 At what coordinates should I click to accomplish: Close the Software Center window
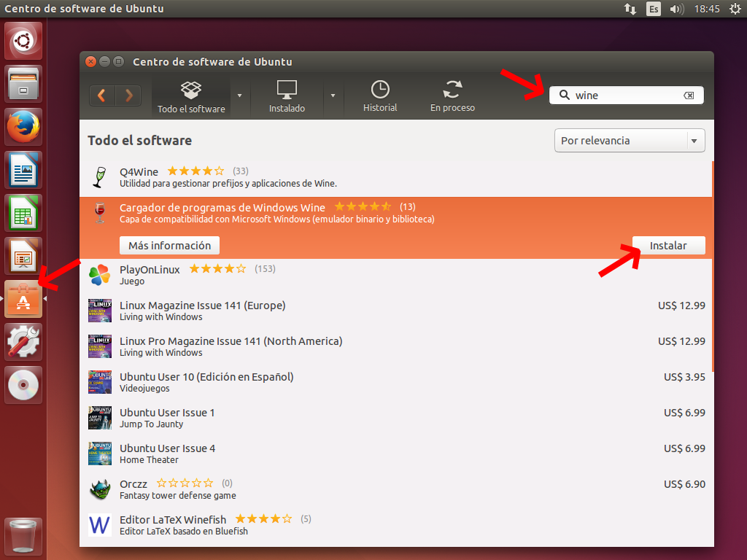pyautogui.click(x=91, y=61)
